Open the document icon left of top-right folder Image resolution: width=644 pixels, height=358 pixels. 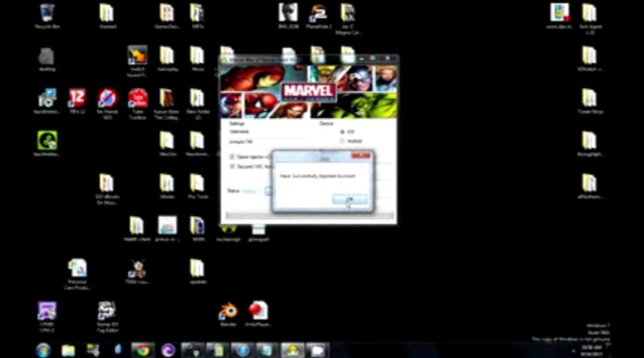pos(560,16)
